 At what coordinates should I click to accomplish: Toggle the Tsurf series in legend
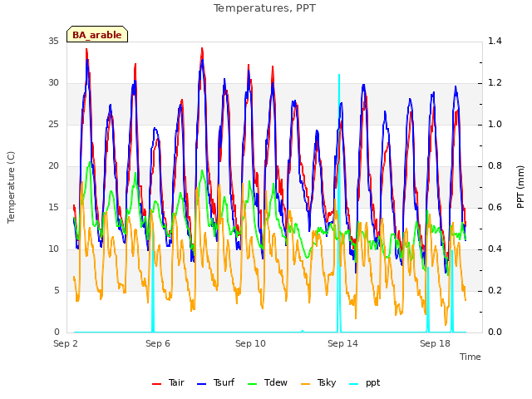click(216, 382)
